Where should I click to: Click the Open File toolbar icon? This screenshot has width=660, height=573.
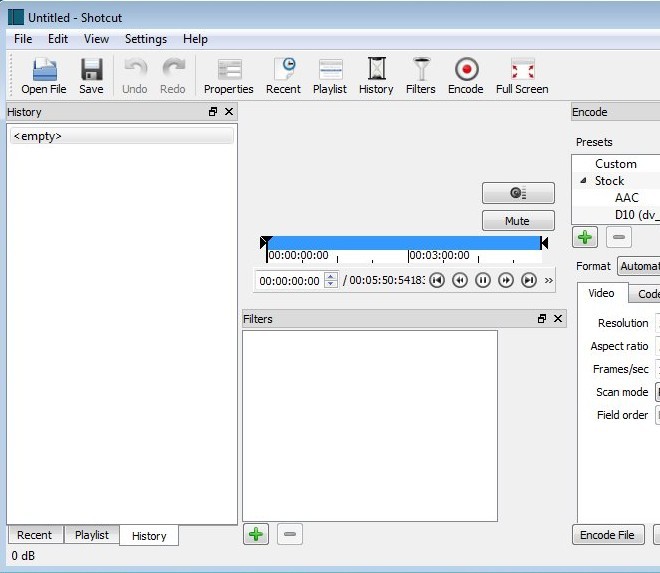(43, 75)
